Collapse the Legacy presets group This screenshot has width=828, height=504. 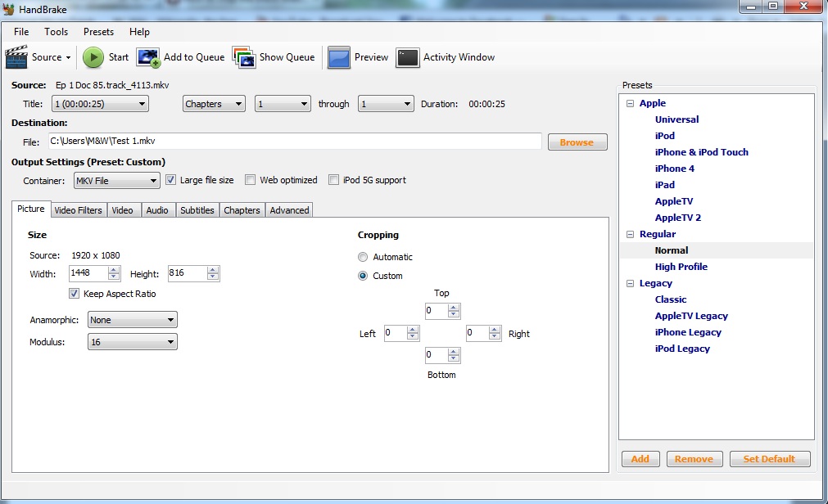(630, 283)
